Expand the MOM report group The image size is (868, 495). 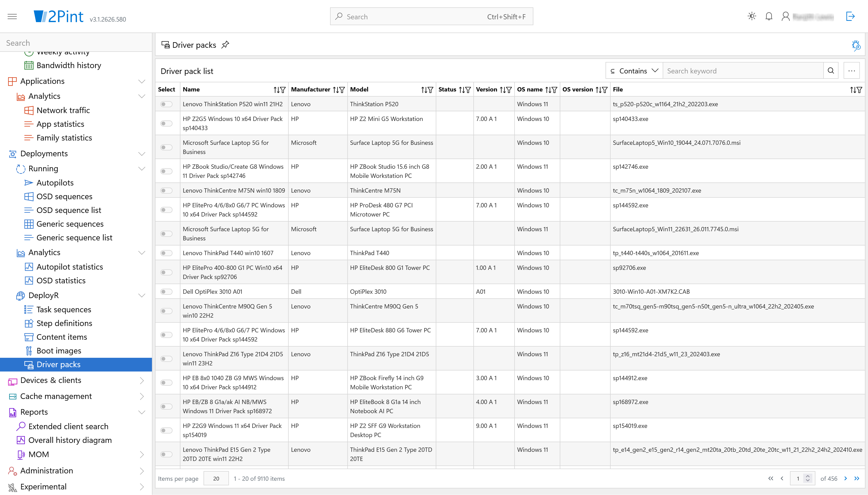tap(142, 455)
